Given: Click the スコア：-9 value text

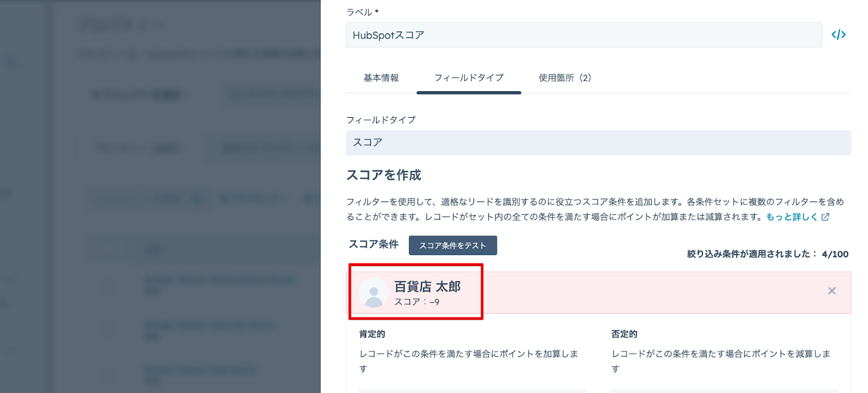Looking at the screenshot, I should (x=417, y=302).
